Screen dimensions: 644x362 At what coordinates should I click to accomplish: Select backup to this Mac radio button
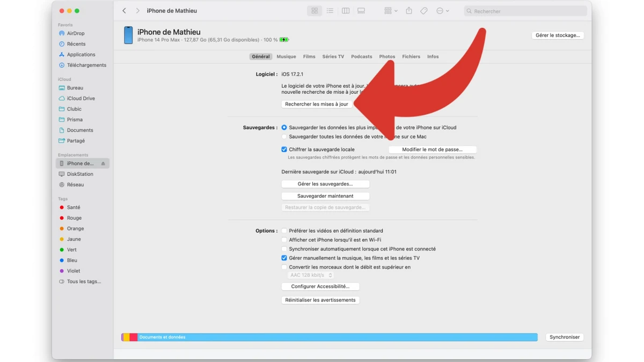tap(284, 137)
